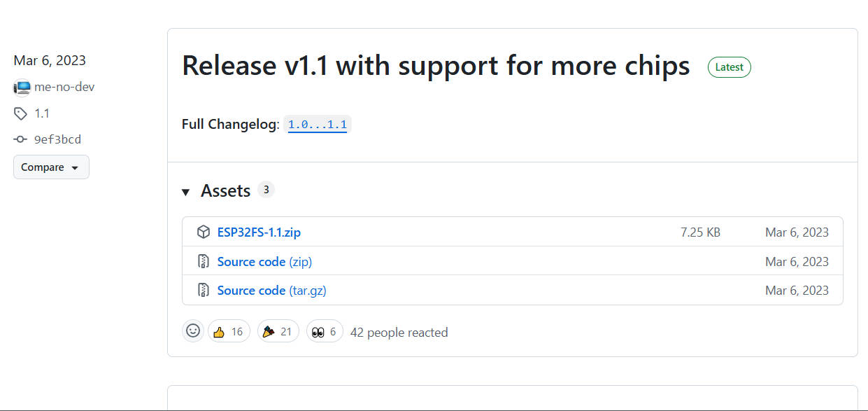This screenshot has width=868, height=411.
Task: Toggle the eyes reaction with 6
Action: click(325, 331)
